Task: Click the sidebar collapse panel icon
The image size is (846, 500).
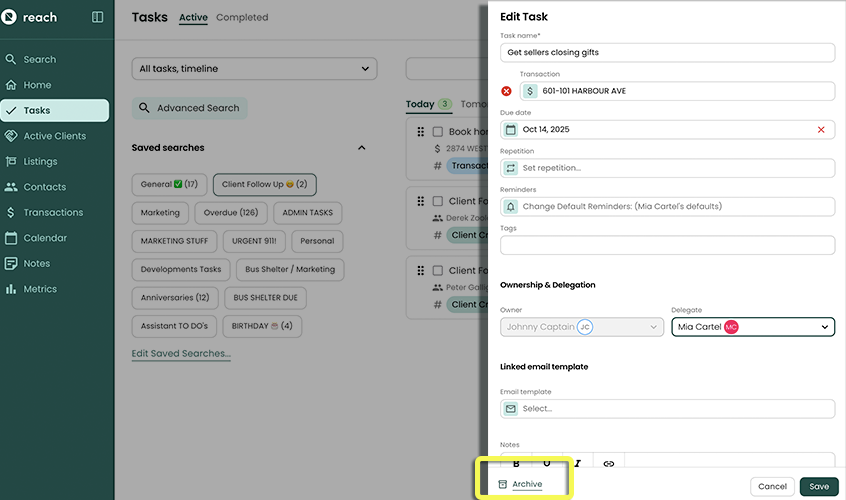Action: point(97,17)
